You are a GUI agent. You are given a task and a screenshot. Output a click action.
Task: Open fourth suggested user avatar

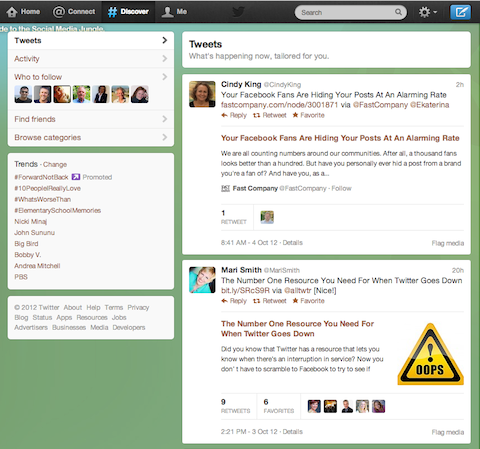81,94
